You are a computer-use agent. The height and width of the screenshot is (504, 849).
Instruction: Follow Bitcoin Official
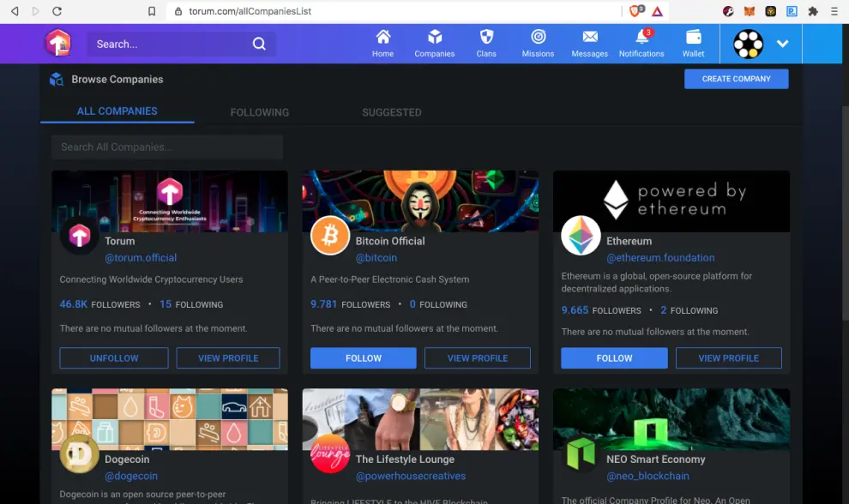pyautogui.click(x=364, y=358)
